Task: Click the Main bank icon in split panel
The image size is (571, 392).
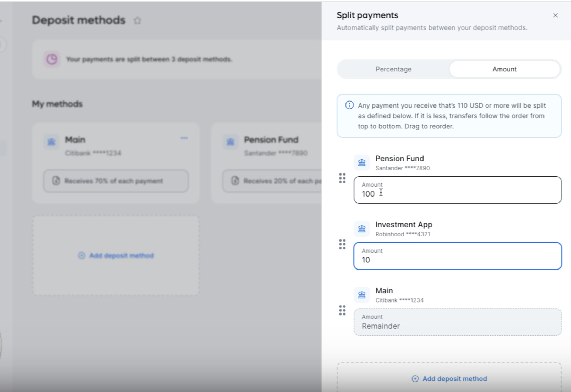Action: click(x=362, y=295)
